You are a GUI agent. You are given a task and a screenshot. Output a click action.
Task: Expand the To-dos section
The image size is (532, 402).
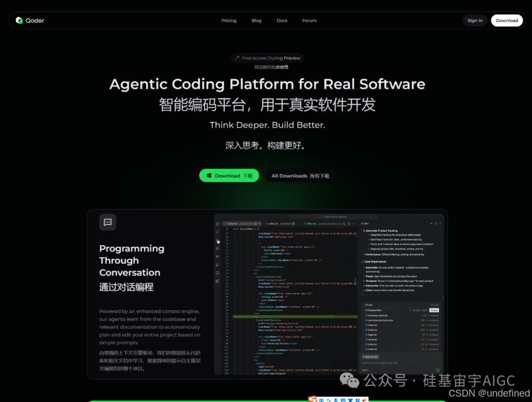[x=400, y=304]
